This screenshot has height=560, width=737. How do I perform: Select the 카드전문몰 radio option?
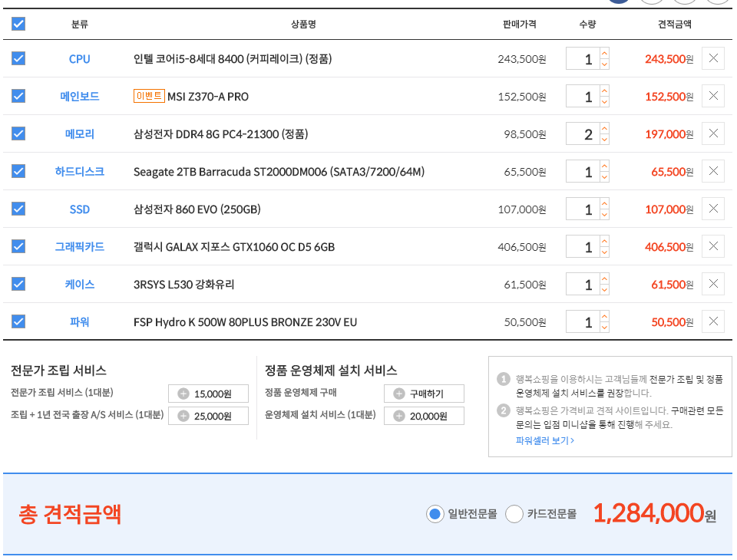514,514
